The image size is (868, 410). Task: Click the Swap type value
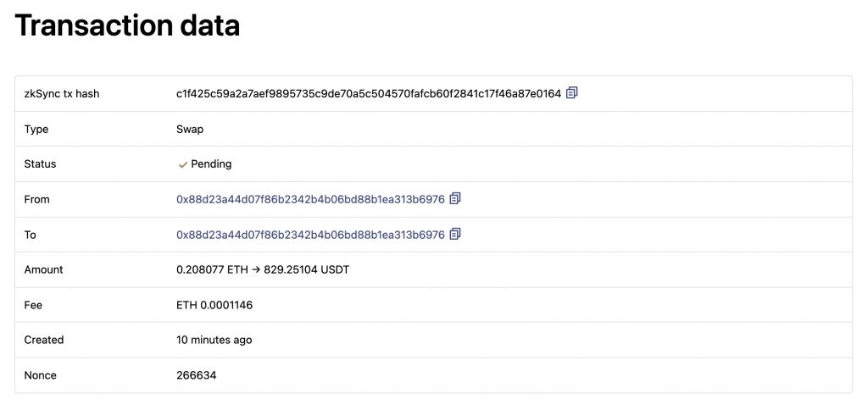[x=190, y=130]
